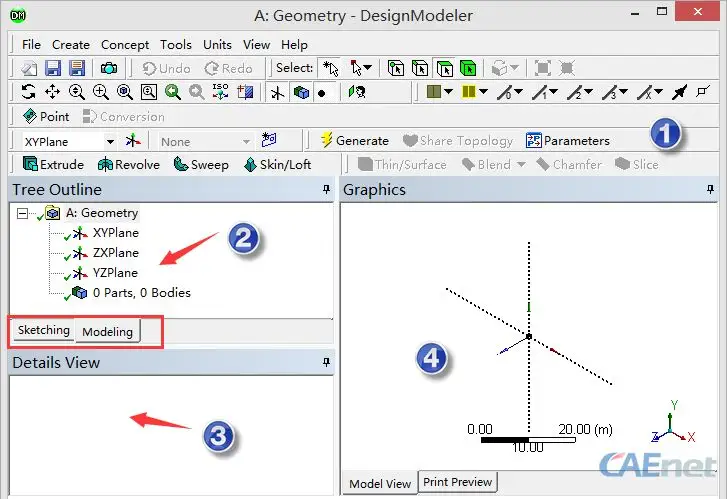
Task: Switch to the Model View tab
Action: click(380, 484)
